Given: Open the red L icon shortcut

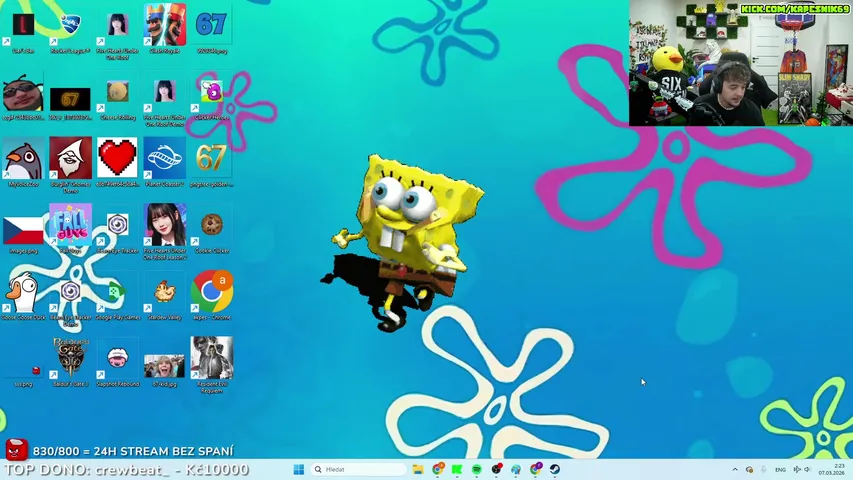Looking at the screenshot, I should (x=23, y=30).
